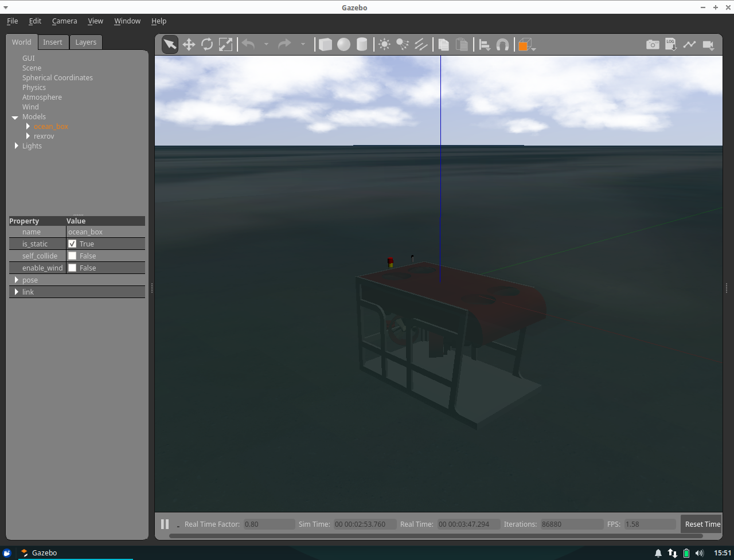Insert a sphere into the scene
The width and height of the screenshot is (734, 560).
[x=343, y=44]
